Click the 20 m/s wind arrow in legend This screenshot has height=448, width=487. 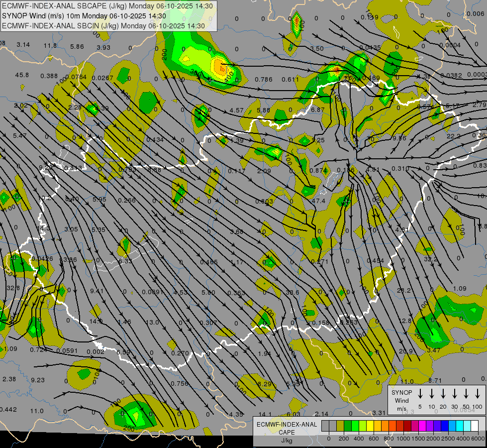(x=443, y=394)
